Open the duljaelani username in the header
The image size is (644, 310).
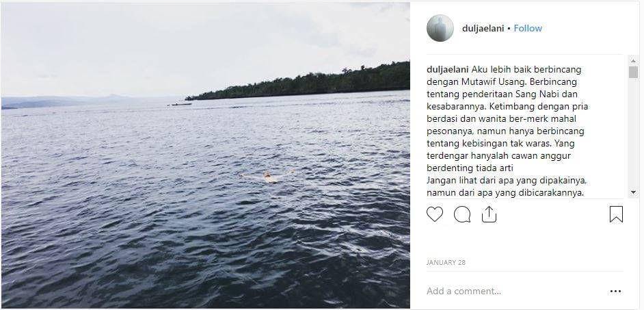click(x=483, y=28)
